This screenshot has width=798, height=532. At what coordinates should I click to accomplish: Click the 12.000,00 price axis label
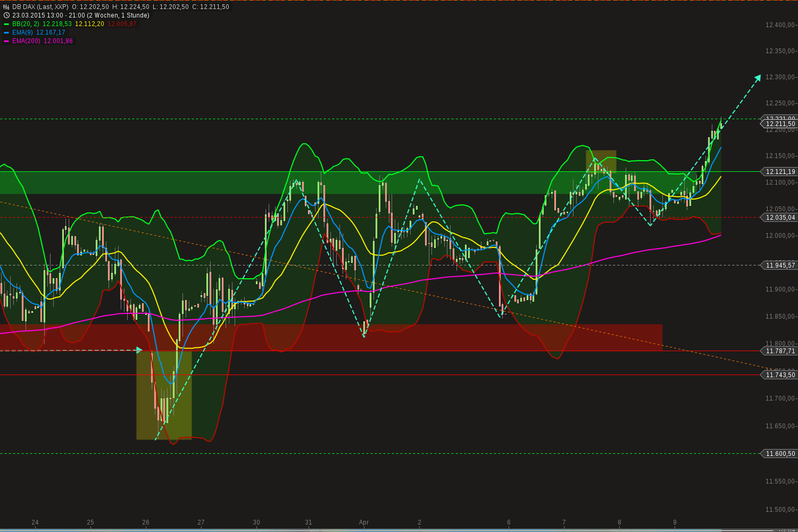(x=780, y=236)
